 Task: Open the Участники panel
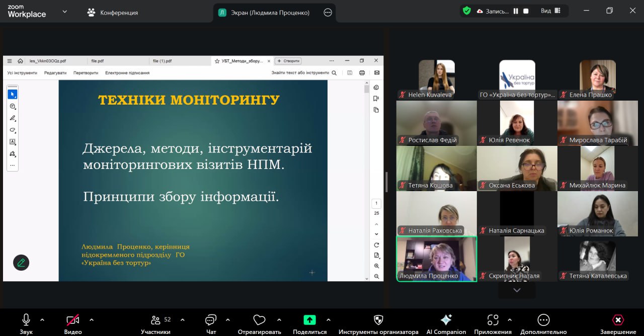[x=155, y=320]
